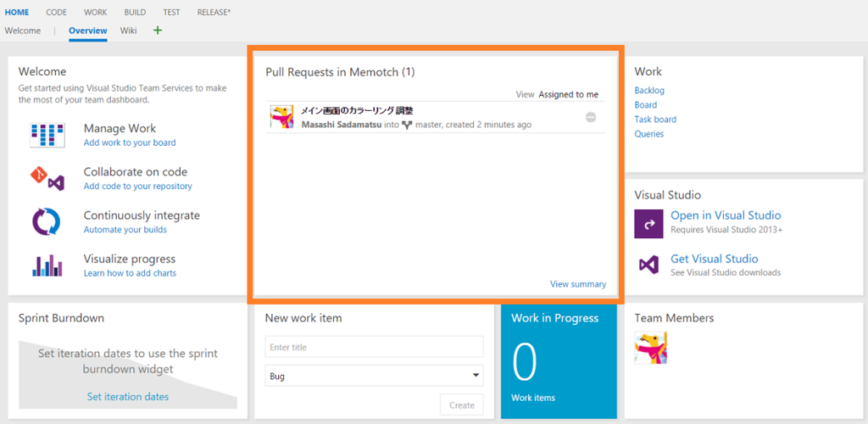
Task: Click the purple Open in Visual Studio icon
Action: (648, 224)
